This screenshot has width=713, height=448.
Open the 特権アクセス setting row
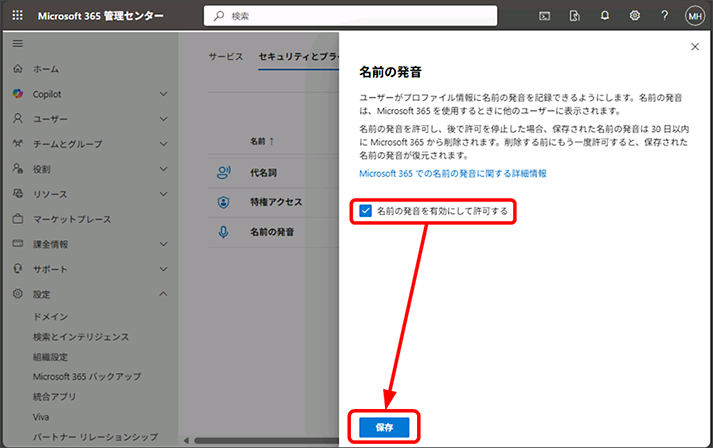click(274, 202)
